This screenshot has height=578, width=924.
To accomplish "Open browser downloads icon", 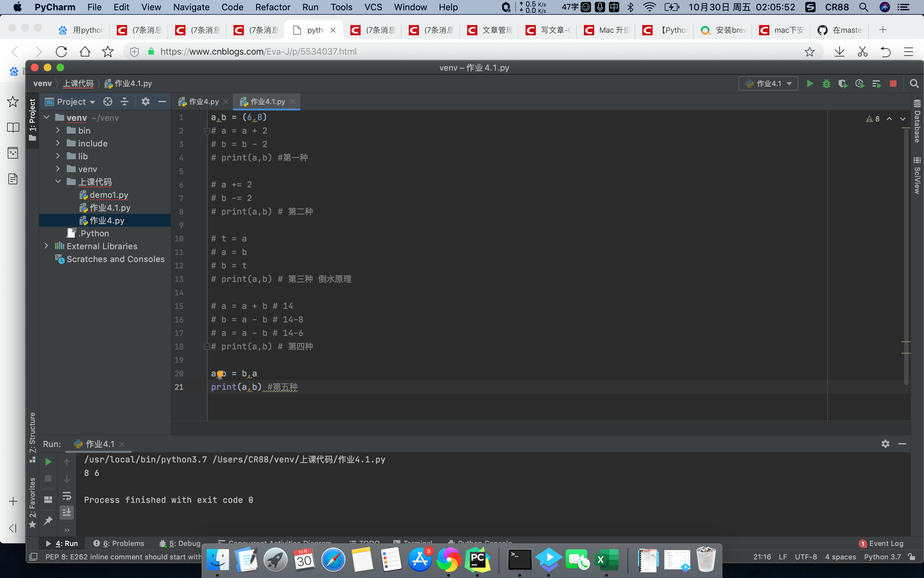I will click(839, 51).
